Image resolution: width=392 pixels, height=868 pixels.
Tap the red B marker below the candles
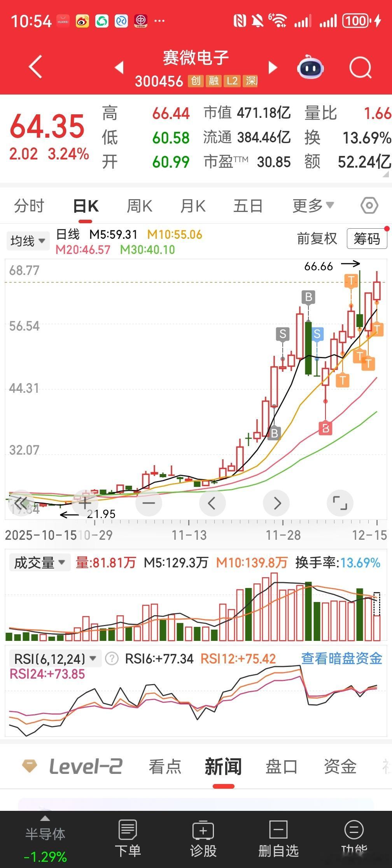tap(325, 428)
